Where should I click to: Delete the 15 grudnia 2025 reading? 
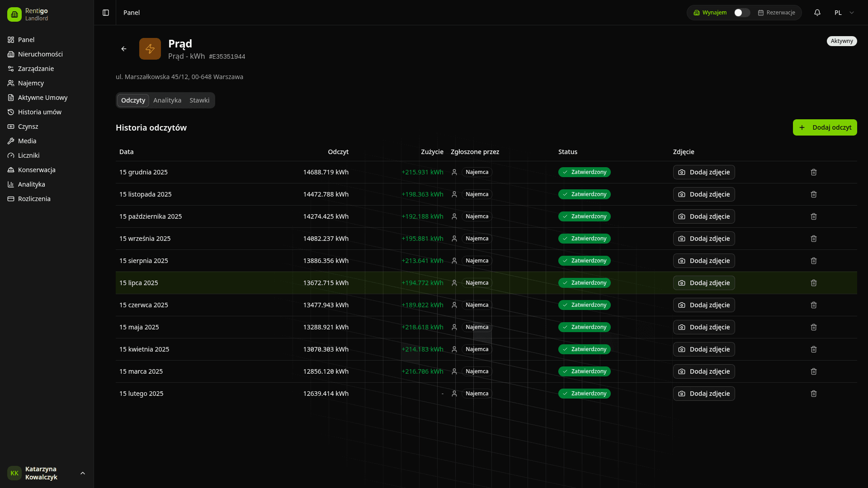pos(813,172)
